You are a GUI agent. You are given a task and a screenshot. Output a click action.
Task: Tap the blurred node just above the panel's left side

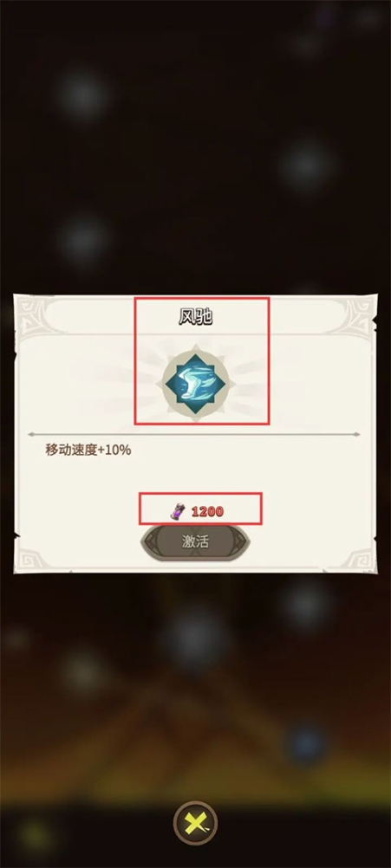click(x=83, y=239)
